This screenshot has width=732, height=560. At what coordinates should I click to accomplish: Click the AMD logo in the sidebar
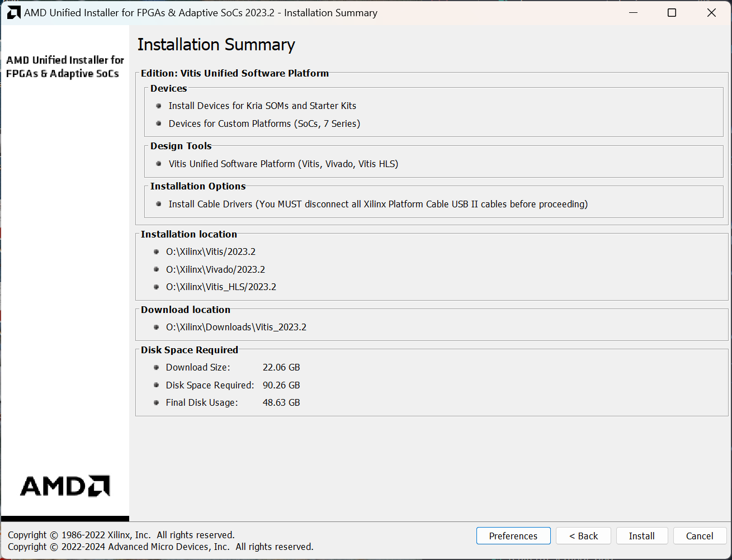pos(65,486)
